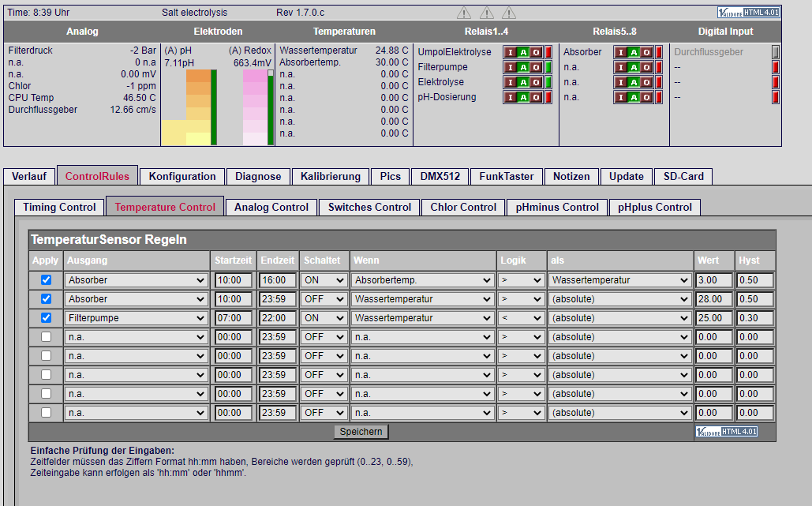This screenshot has height=506, width=812.
Task: Open the Diagnose tab
Action: point(258,176)
